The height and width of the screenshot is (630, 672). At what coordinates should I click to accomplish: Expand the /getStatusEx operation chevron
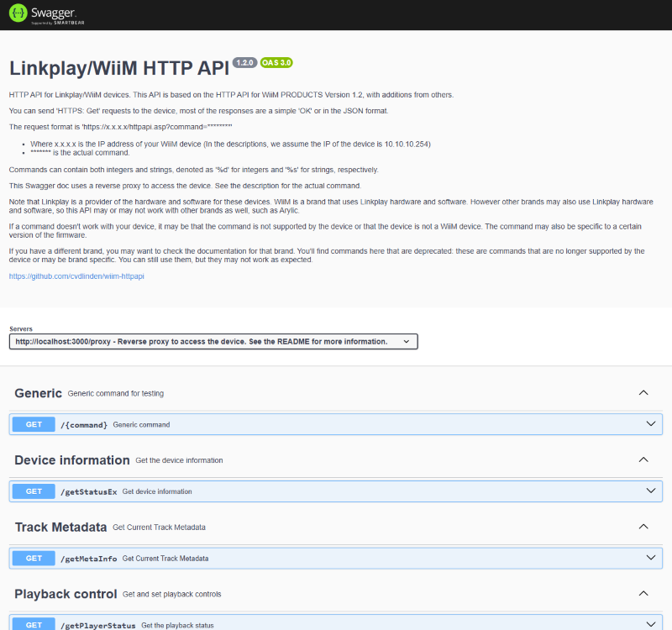650,491
